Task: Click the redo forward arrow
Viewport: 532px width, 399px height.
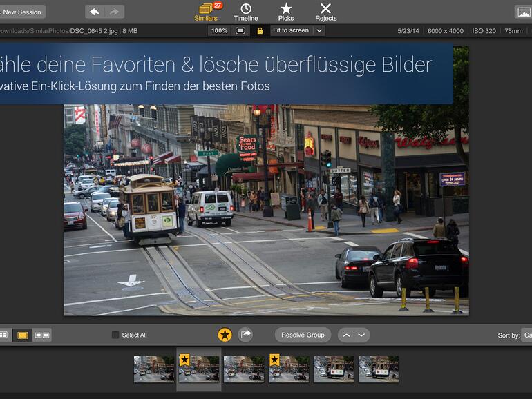Action: (x=115, y=12)
